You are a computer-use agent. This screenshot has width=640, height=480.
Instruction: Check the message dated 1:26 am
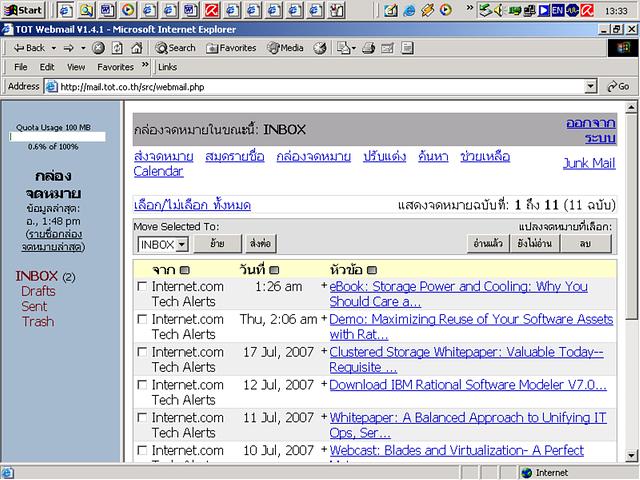(142, 287)
